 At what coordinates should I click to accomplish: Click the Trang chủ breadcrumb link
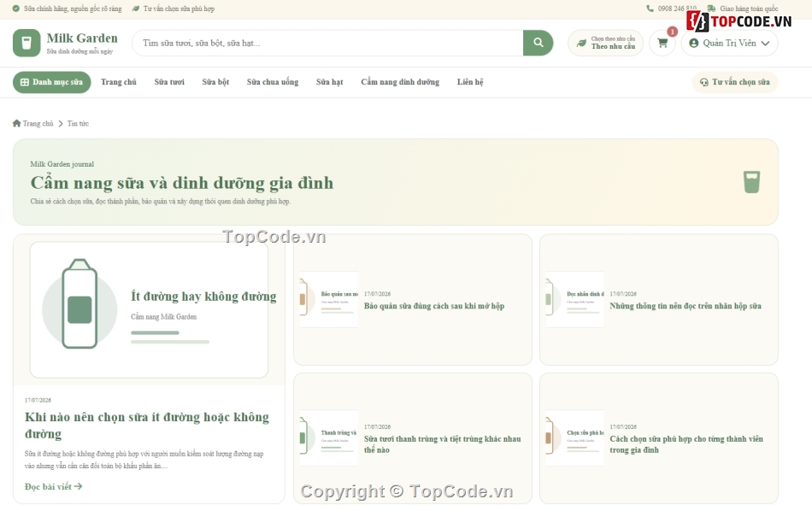coord(38,123)
